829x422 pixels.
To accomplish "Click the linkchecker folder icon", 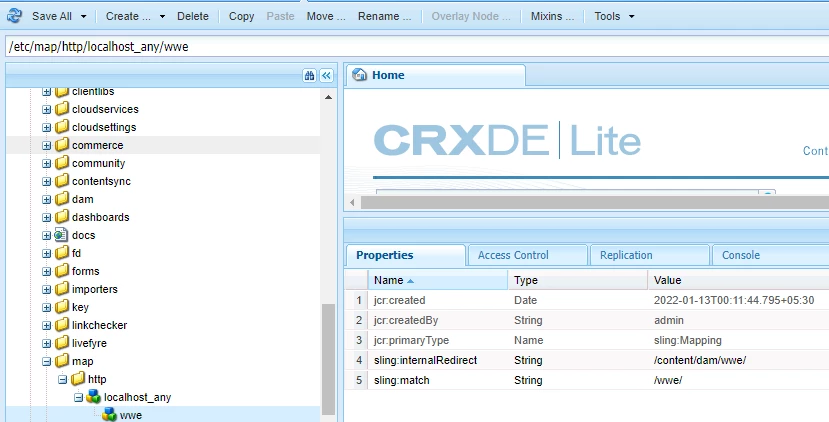I will pyautogui.click(x=62, y=325).
